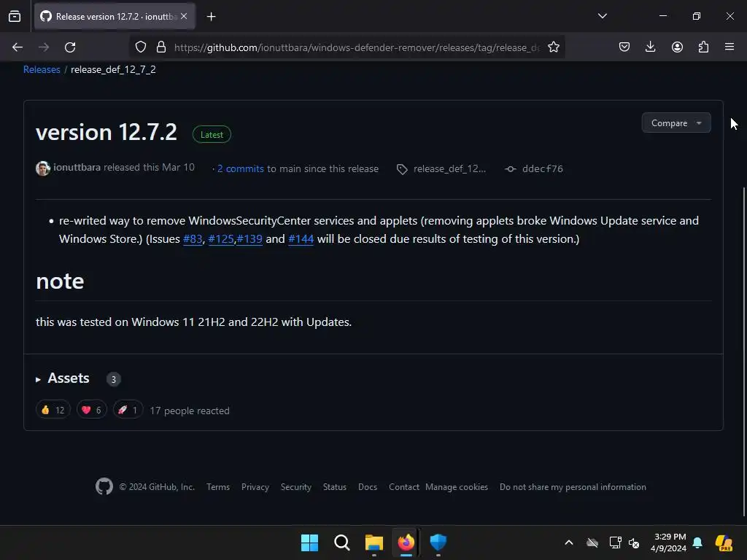747x560 pixels.
Task: Open Copilot preview icon in taskbar
Action: [724, 542]
